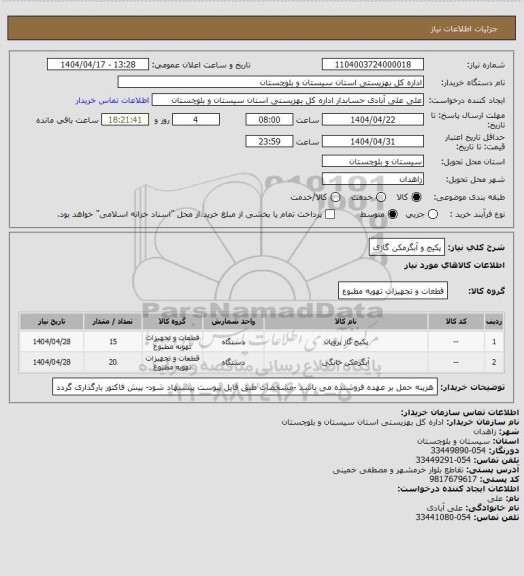The image size is (524, 576).
Task: Click the request creator name field
Action: coord(288,100)
